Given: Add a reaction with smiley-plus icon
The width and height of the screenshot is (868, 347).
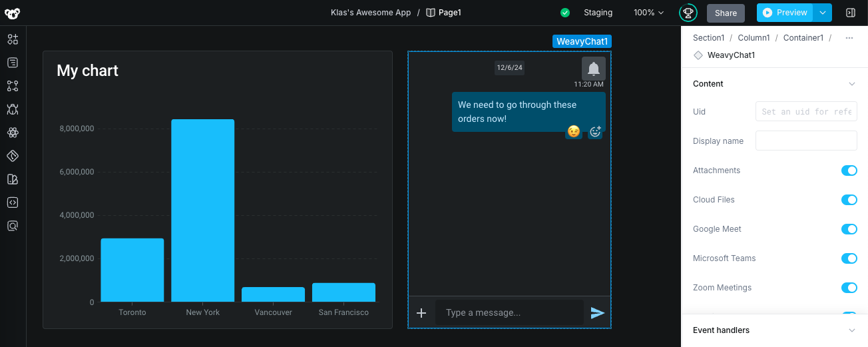Looking at the screenshot, I should tap(595, 132).
